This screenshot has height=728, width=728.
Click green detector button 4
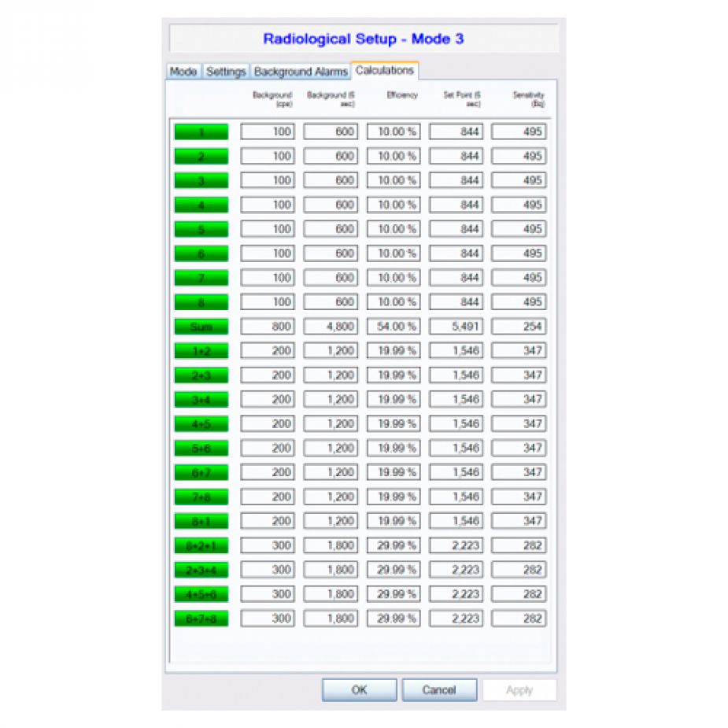click(x=201, y=205)
